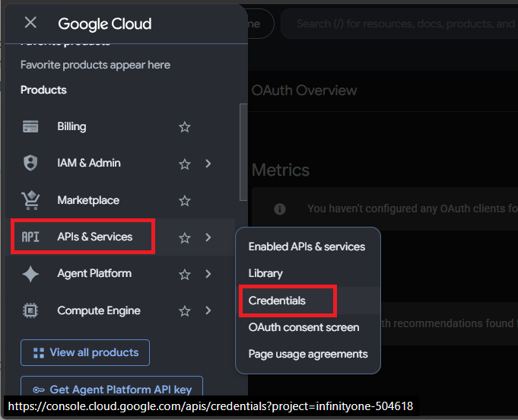The width and height of the screenshot is (518, 420).
Task: Click the search box for resources and docs
Action: tap(399, 24)
